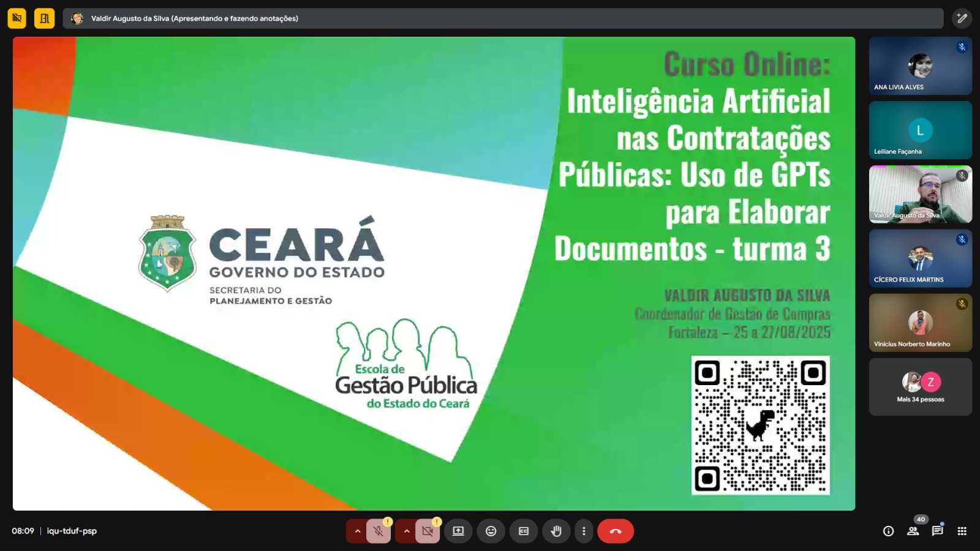The image size is (980, 551).
Task: Click the QR code on the presented slide
Action: click(760, 425)
